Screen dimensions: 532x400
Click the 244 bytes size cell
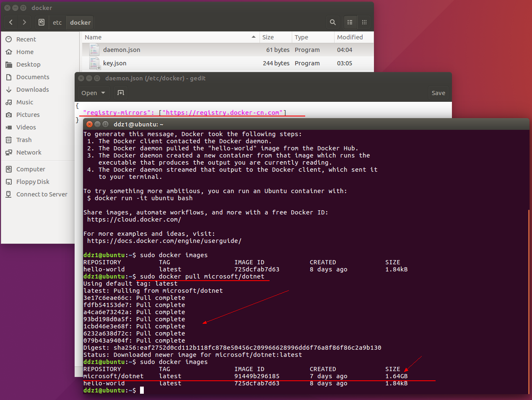(276, 63)
